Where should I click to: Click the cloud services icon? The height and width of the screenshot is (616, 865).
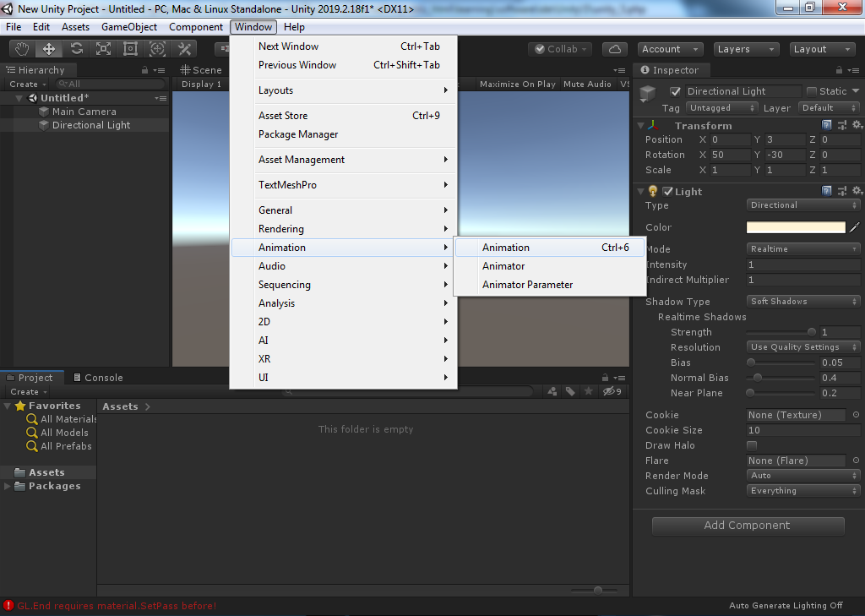[614, 49]
